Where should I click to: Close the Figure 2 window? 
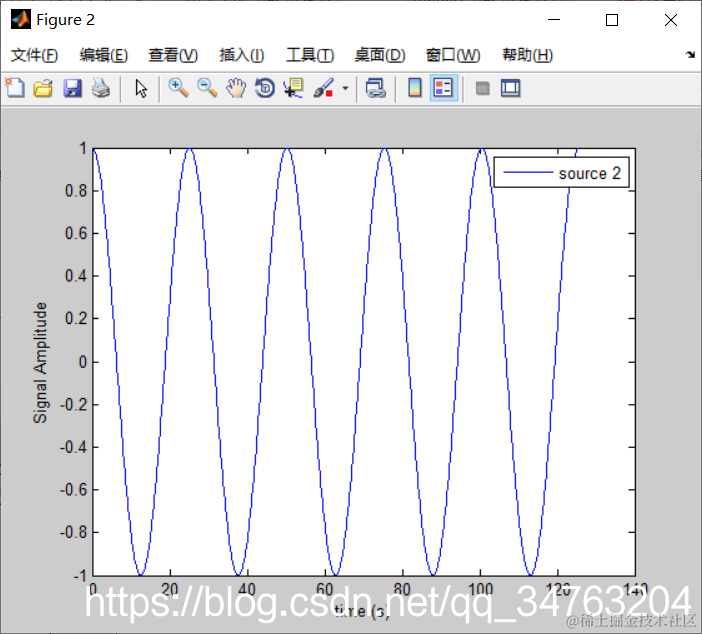(671, 20)
